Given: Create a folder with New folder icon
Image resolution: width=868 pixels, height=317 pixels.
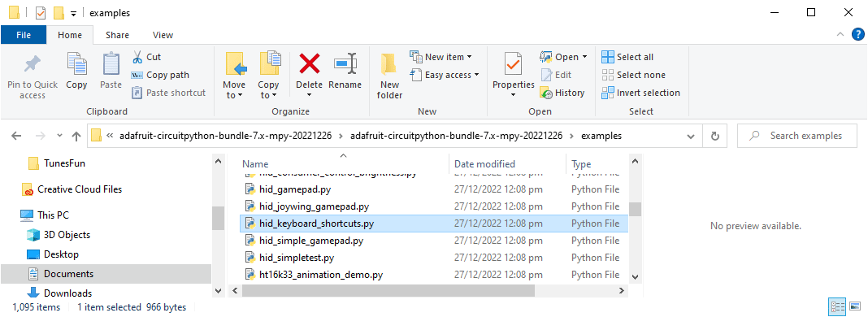Looking at the screenshot, I should 390,63.
